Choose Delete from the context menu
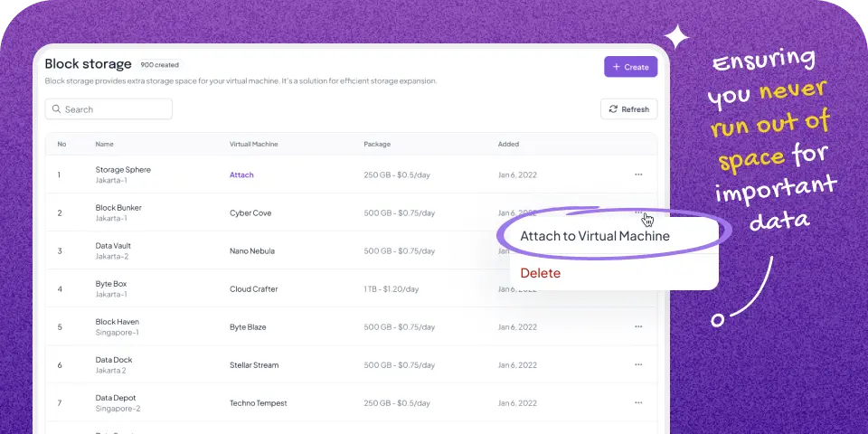The height and width of the screenshot is (434, 868). tap(541, 273)
